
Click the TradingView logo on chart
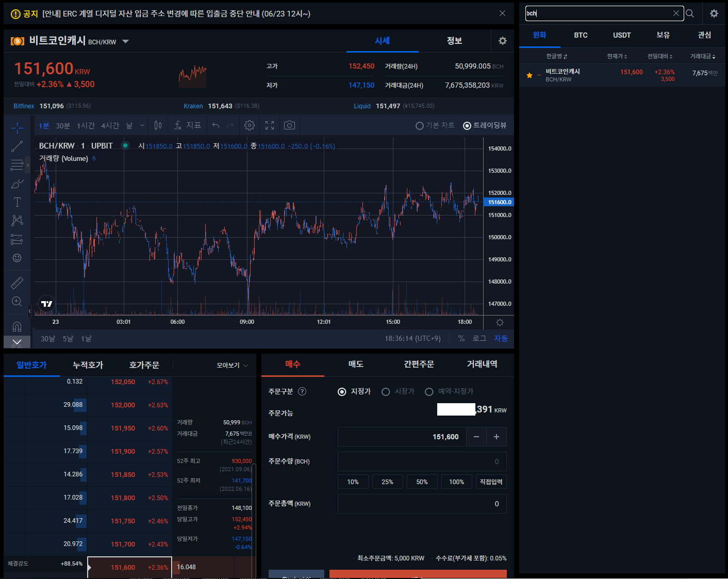(x=47, y=304)
